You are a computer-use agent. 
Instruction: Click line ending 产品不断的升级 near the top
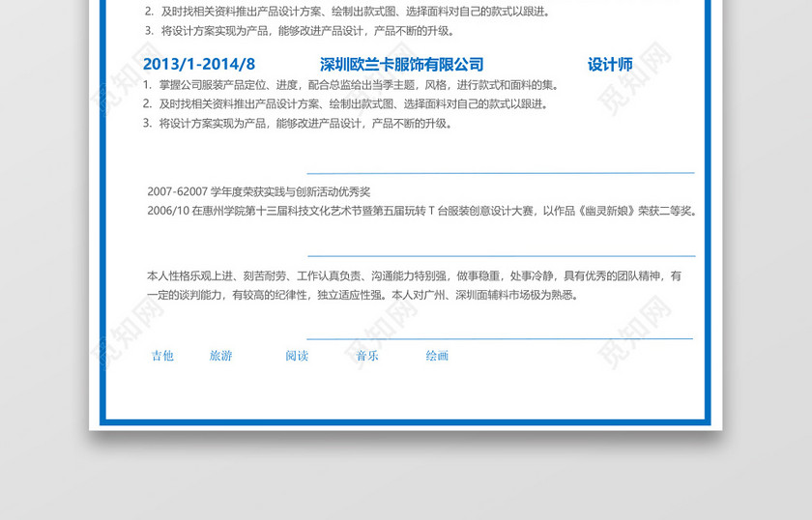[300, 31]
